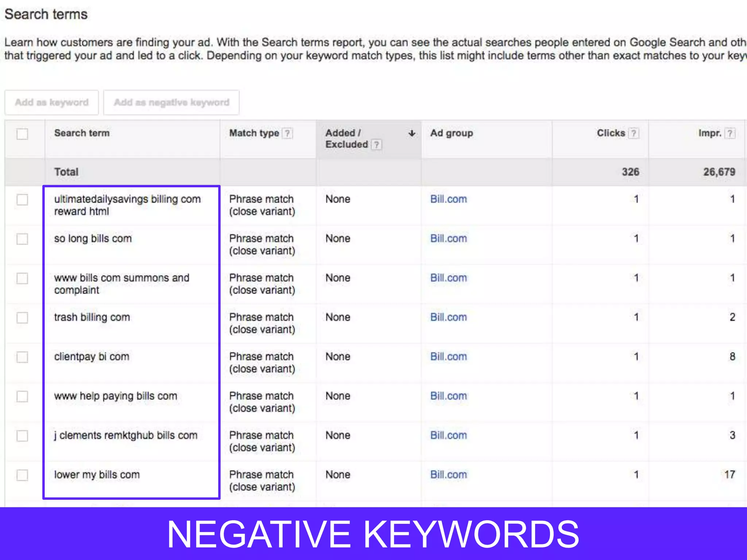Click the 'Add as keyword' button
The image size is (747, 560).
(51, 102)
